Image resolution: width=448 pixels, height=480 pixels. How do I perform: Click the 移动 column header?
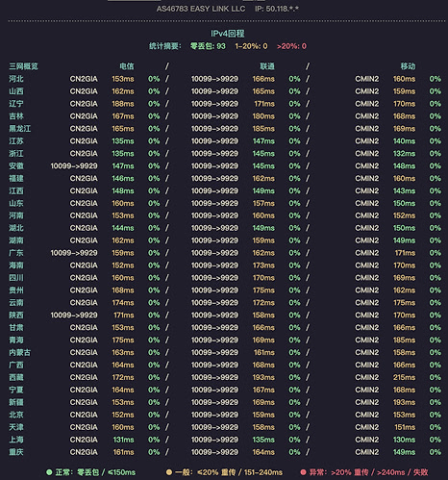click(408, 66)
